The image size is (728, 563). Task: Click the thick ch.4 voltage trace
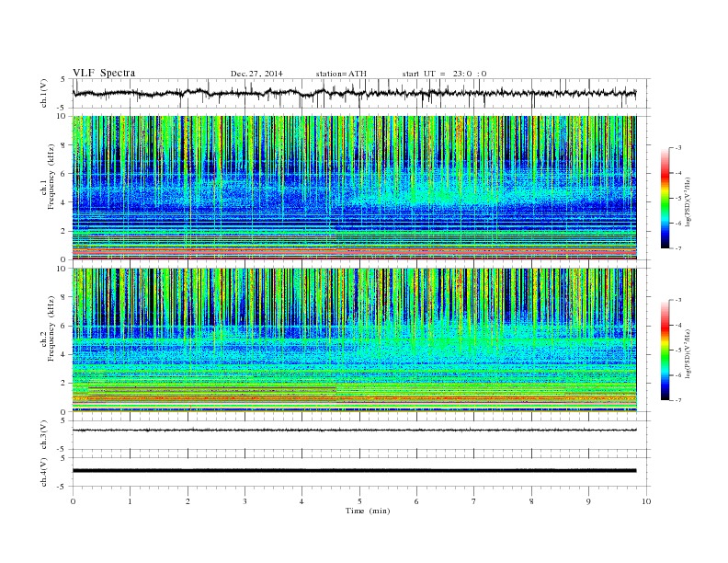(354, 471)
